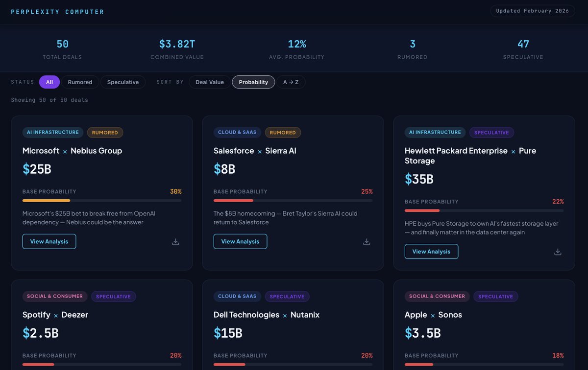This screenshot has width=588, height=370.
Task: View Analysis for Salesforce × Sierra AI
Action: pyautogui.click(x=240, y=241)
